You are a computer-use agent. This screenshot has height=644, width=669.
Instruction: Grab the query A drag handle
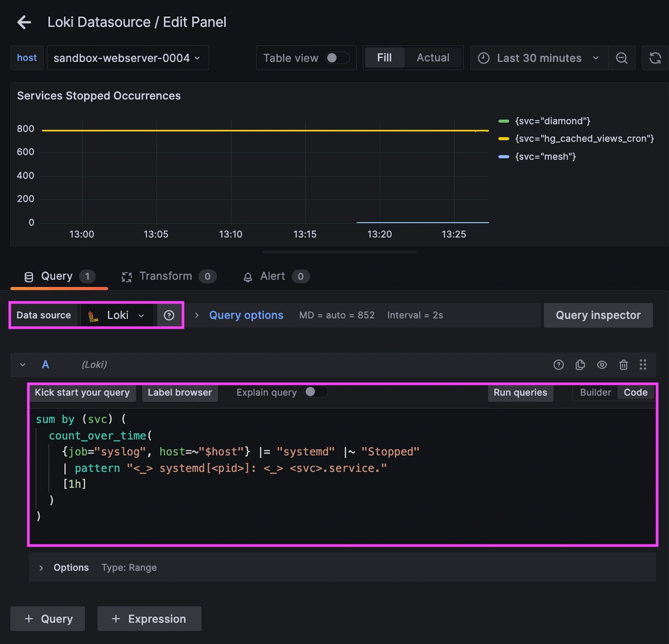[x=643, y=365]
